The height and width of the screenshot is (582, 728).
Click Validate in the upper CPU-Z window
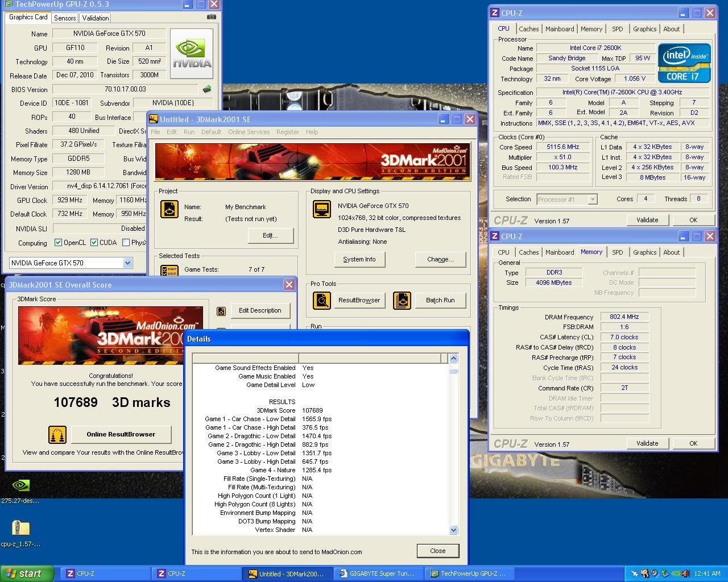[647, 220]
